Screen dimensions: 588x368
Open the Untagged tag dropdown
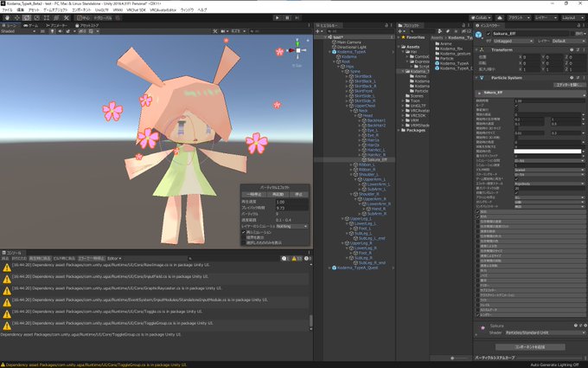[x=513, y=41]
